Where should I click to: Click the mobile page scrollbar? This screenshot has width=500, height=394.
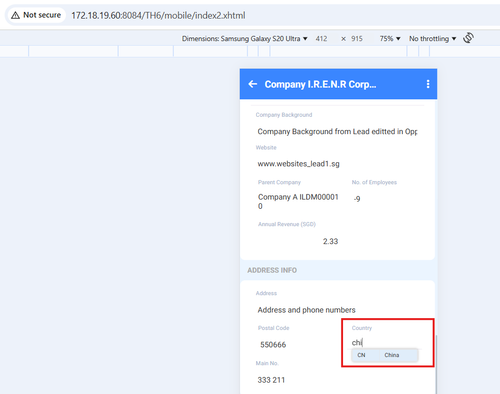tap(436, 364)
